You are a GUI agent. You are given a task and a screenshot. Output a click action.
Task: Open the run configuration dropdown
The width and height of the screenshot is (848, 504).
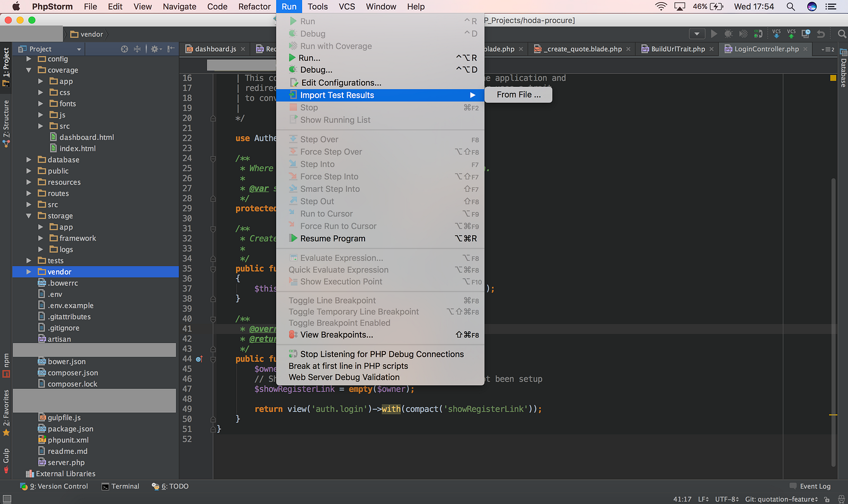[697, 34]
